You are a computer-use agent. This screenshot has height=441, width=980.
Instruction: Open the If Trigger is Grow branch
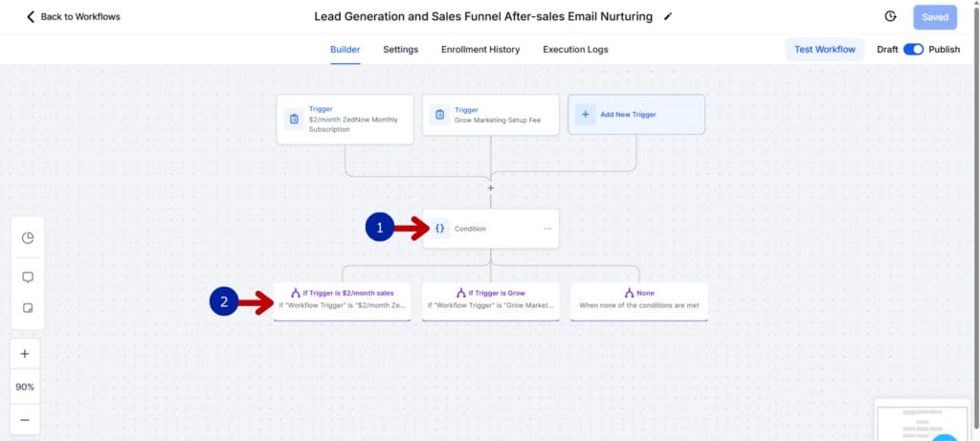[x=491, y=301]
